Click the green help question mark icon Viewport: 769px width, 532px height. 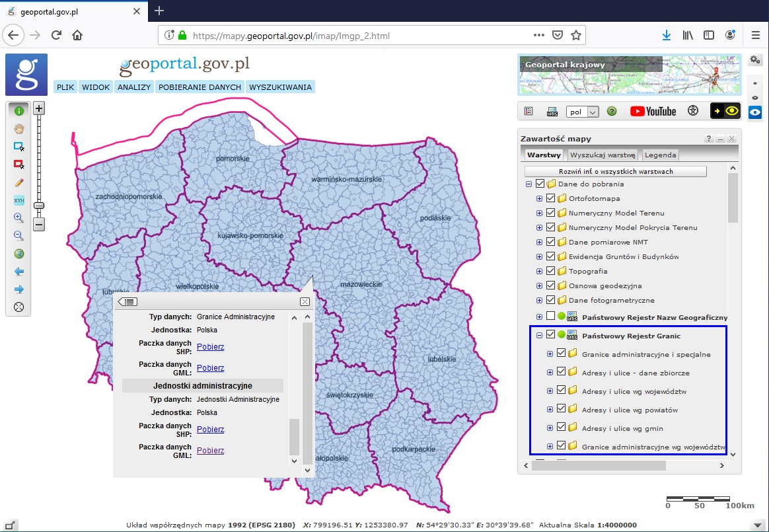tap(612, 112)
